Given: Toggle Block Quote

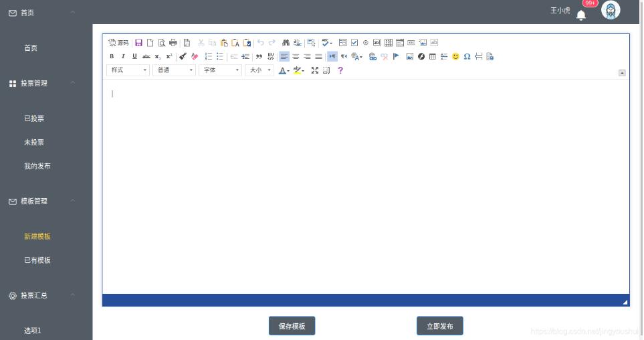Looking at the screenshot, I should (259, 57).
